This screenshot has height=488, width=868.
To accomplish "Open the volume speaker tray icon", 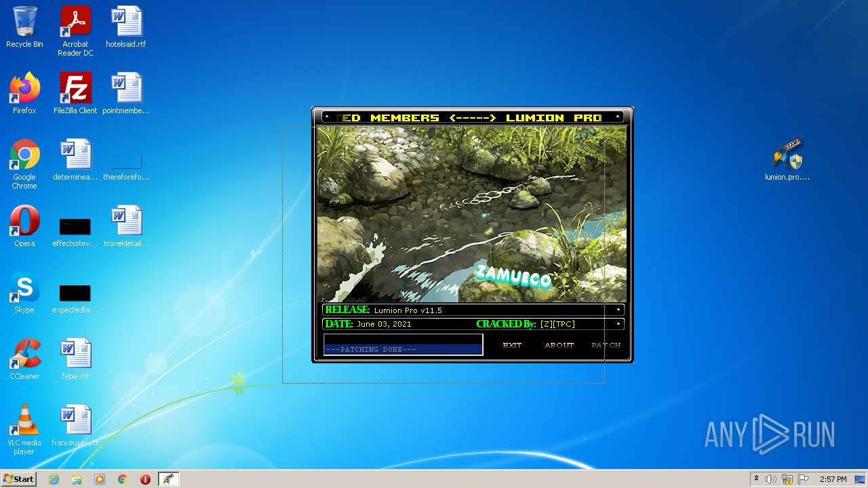I will (771, 479).
